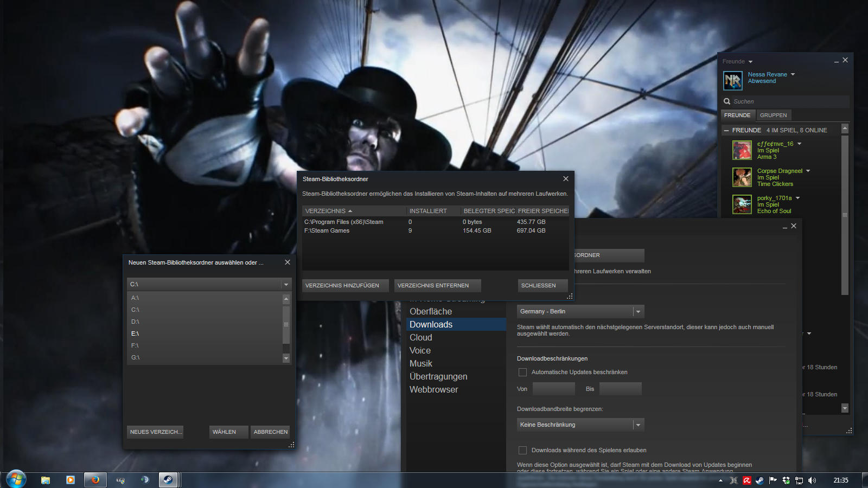Open the Oberfläche settings category
The width and height of the screenshot is (868, 488).
pyautogui.click(x=456, y=311)
